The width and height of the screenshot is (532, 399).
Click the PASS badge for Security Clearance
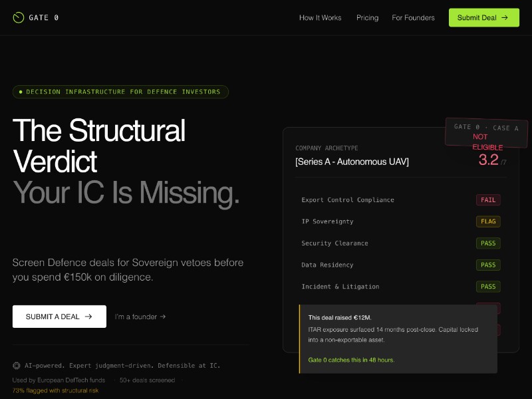(x=488, y=243)
